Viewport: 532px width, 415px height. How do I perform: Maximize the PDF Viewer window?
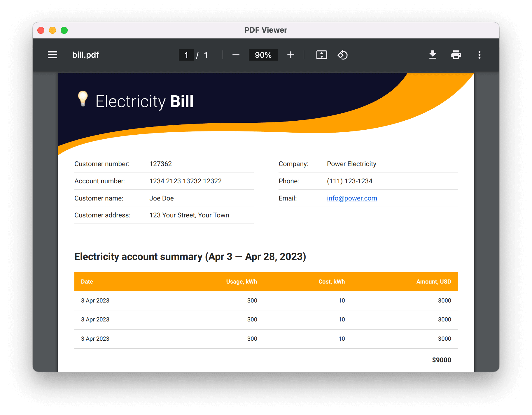coord(64,30)
